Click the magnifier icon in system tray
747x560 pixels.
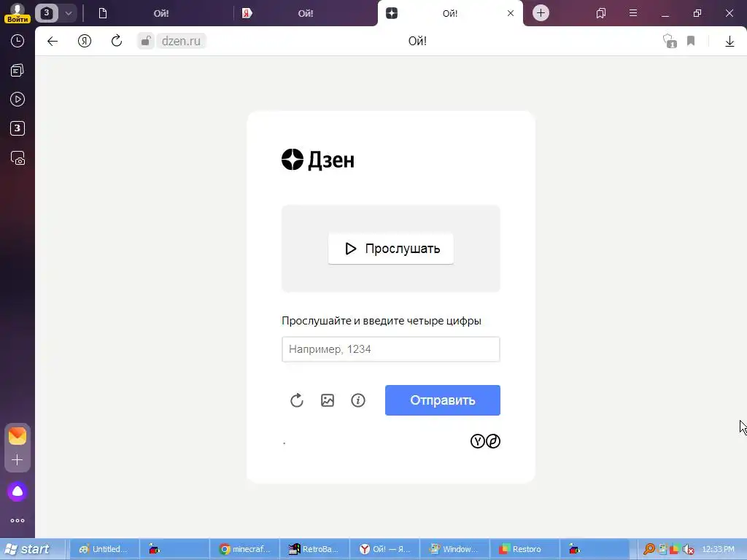pyautogui.click(x=649, y=550)
